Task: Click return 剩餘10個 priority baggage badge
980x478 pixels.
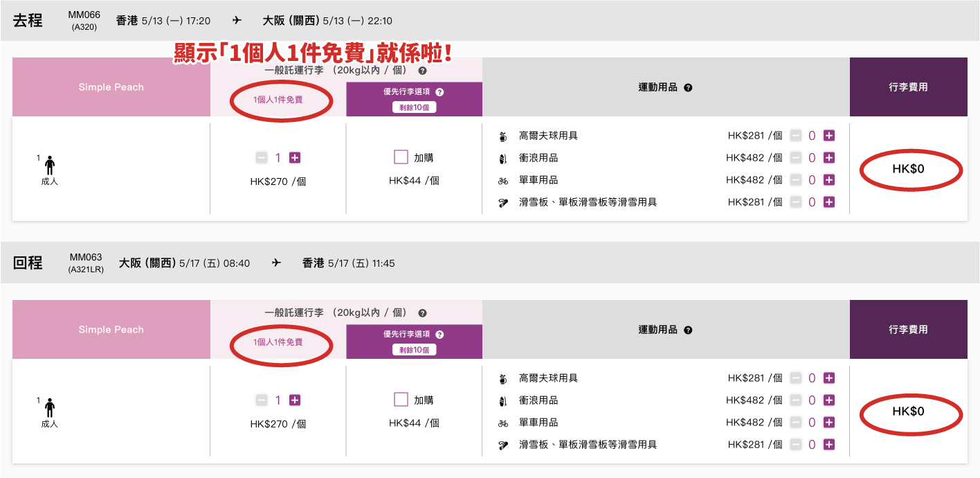Action: pyautogui.click(x=414, y=350)
